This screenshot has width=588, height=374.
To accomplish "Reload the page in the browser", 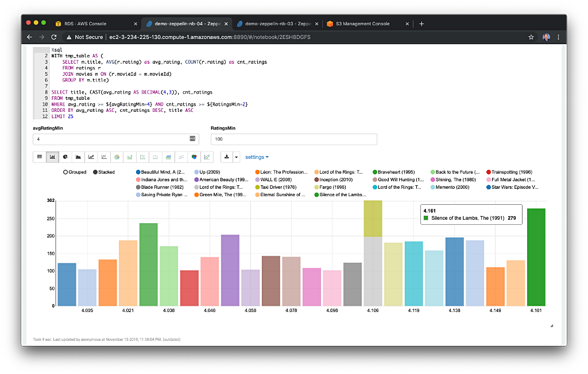I will [x=54, y=37].
